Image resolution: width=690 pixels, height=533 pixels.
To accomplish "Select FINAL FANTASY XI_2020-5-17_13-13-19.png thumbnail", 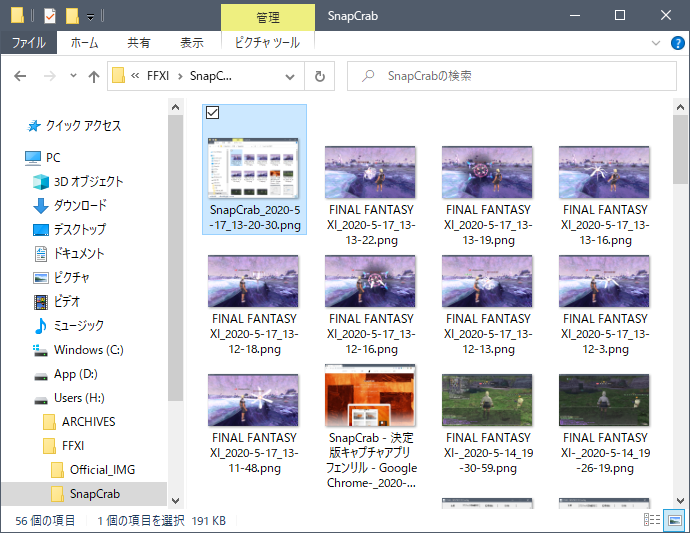I will (487, 172).
